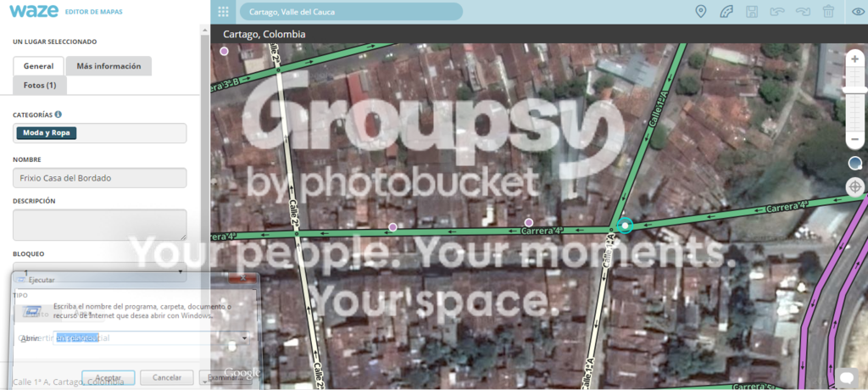The width and height of the screenshot is (868, 390).
Task: Expand the Bloqueo lock level dropdown
Action: pos(100,272)
